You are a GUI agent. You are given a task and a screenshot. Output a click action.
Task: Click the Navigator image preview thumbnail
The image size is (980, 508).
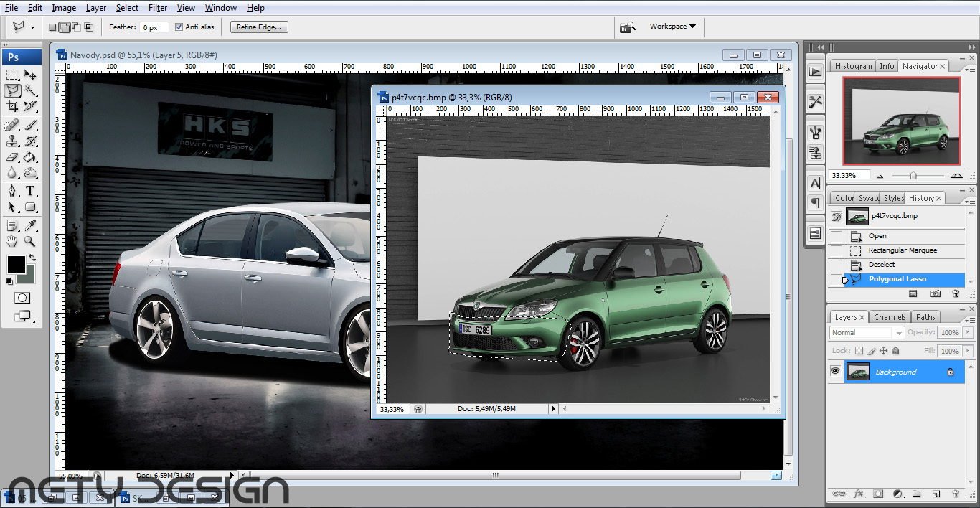click(902, 121)
